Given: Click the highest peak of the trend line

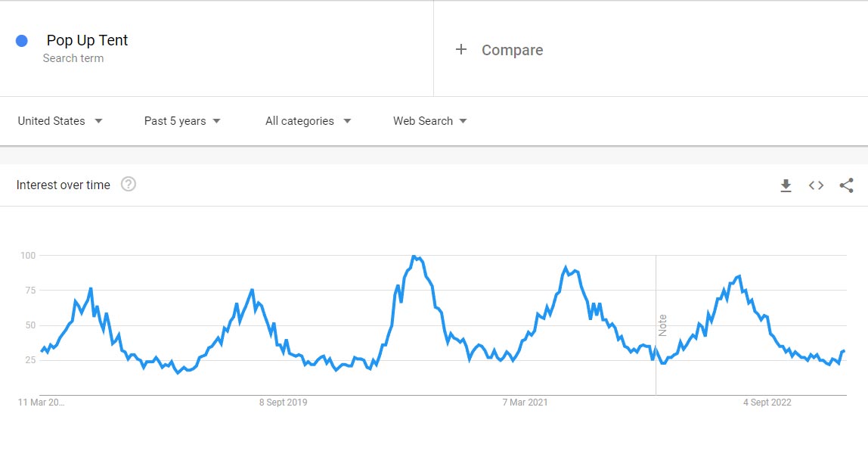Looking at the screenshot, I should click(x=414, y=257).
